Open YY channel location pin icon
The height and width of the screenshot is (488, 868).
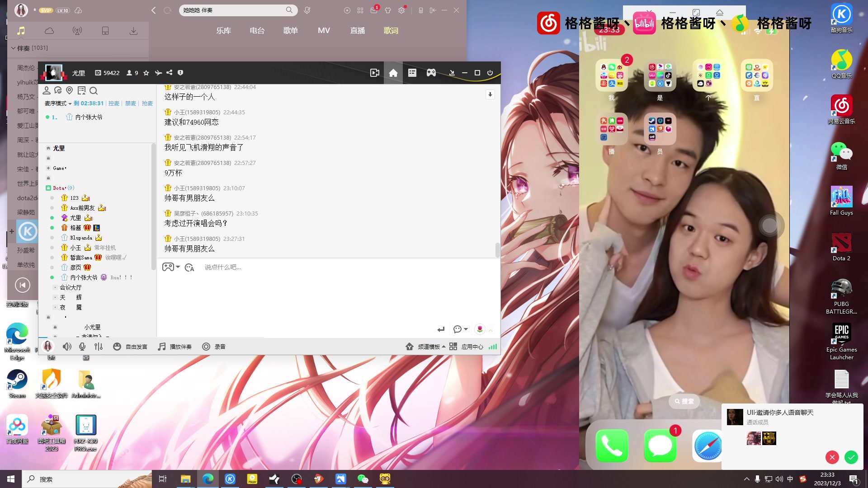click(70, 90)
